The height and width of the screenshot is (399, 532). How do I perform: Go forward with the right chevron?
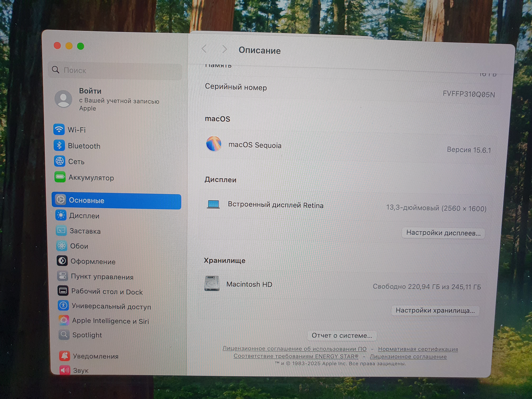click(x=224, y=49)
